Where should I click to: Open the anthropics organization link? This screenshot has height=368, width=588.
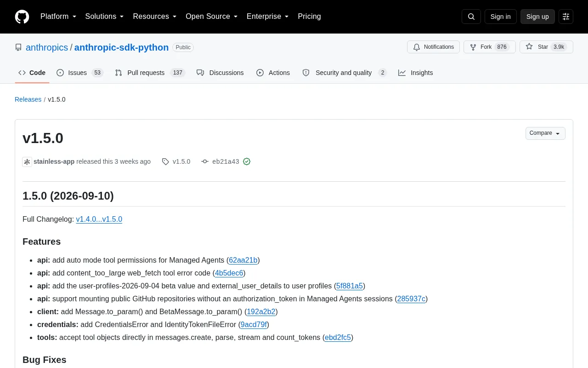[x=47, y=47]
